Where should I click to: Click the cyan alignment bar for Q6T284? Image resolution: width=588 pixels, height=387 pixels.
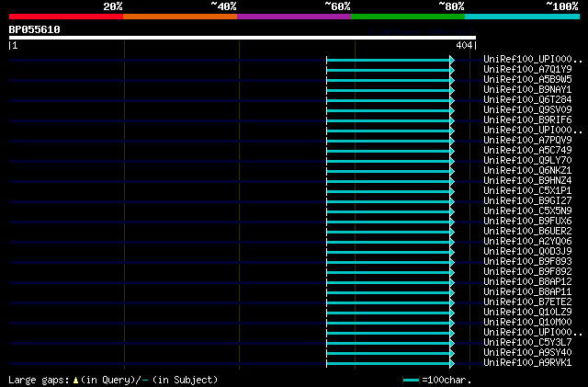coord(388,100)
